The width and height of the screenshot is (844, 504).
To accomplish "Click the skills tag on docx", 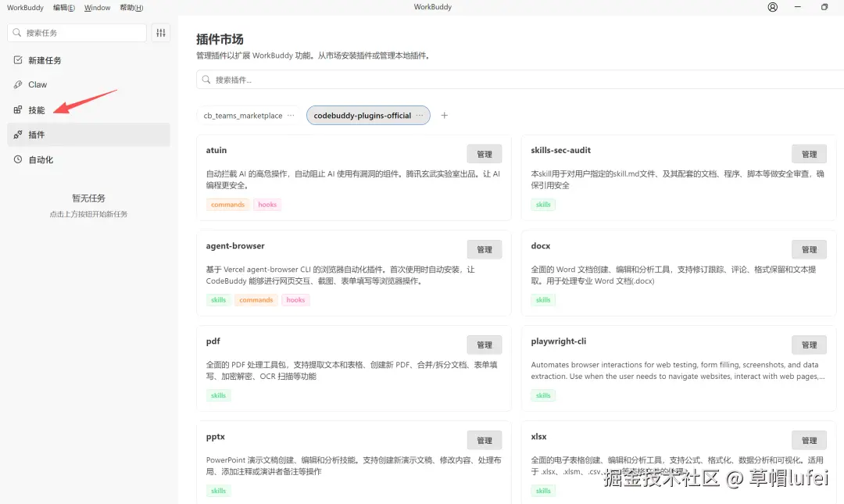I will click(543, 300).
